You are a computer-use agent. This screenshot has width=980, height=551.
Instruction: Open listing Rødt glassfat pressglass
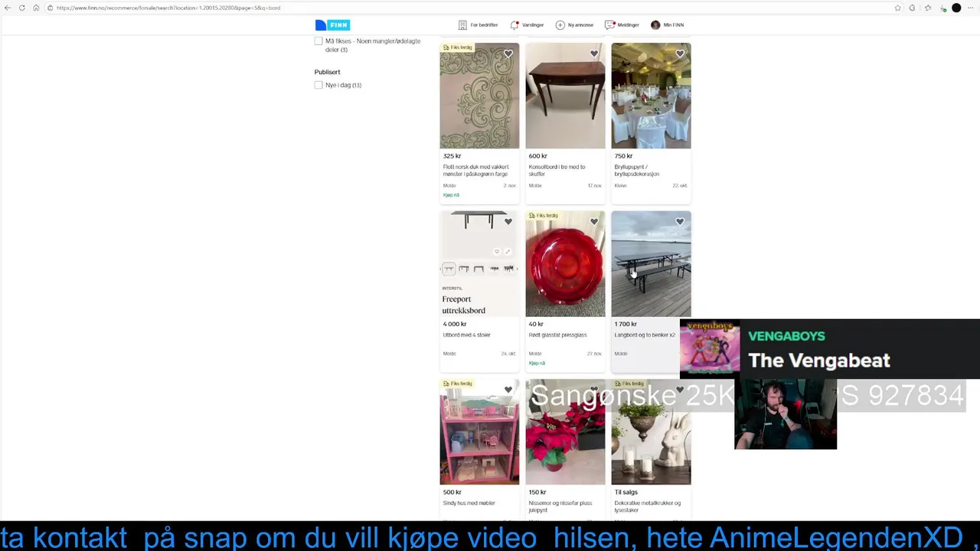[x=557, y=335]
